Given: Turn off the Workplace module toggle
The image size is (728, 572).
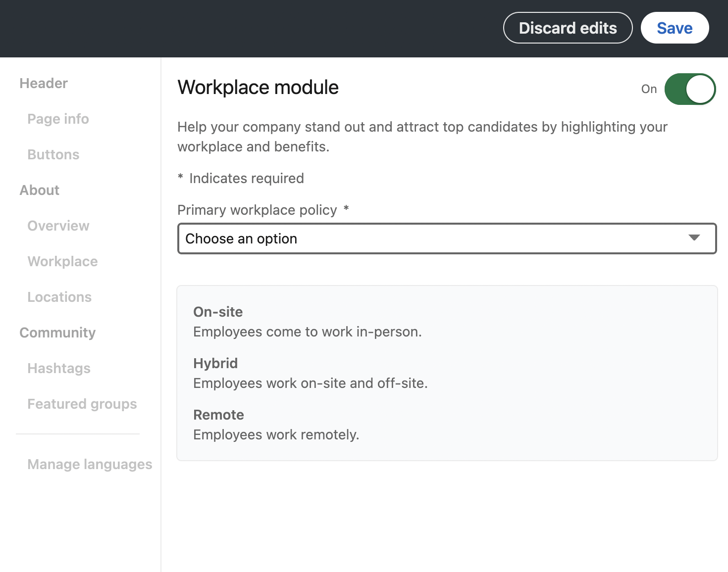Looking at the screenshot, I should click(x=690, y=89).
